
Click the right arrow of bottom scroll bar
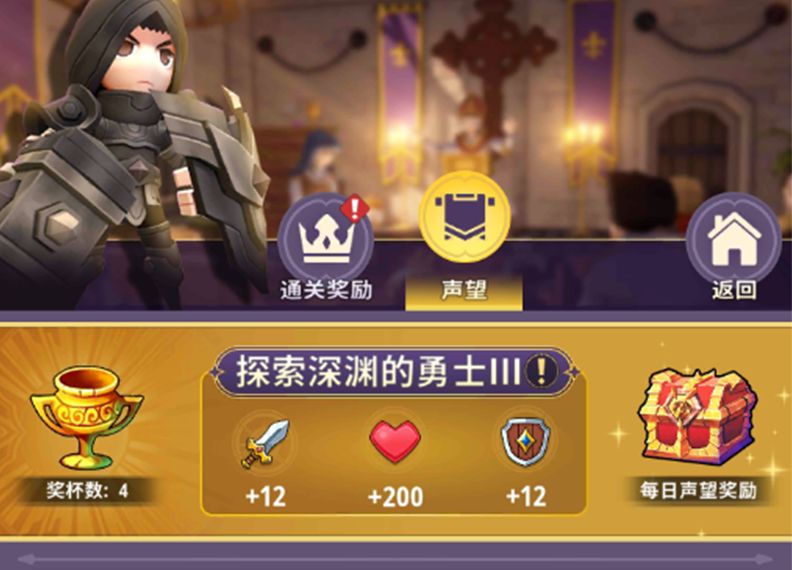tap(763, 559)
